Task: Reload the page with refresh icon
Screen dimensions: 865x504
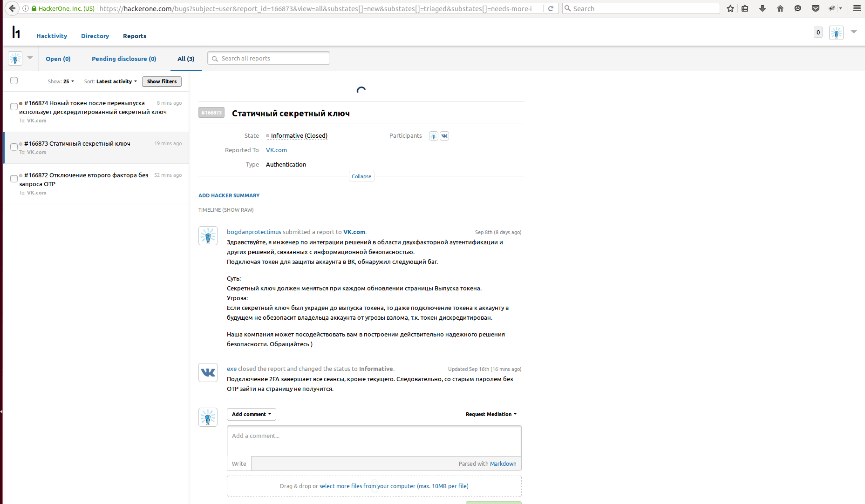Action: point(551,8)
